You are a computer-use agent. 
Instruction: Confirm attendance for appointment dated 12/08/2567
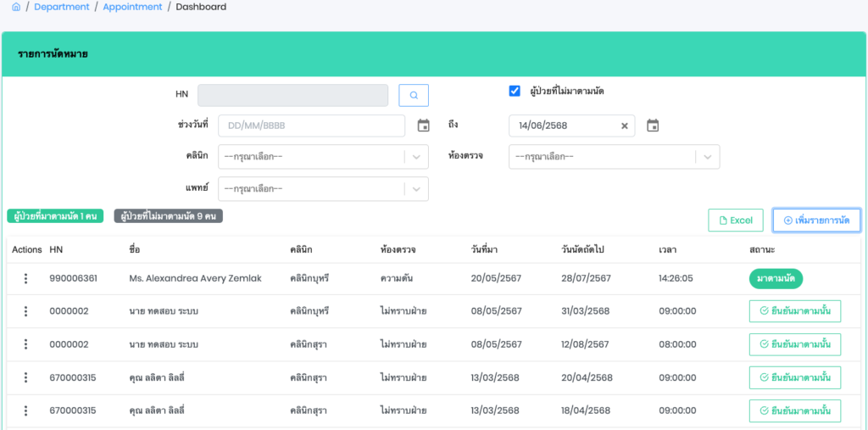coord(794,344)
